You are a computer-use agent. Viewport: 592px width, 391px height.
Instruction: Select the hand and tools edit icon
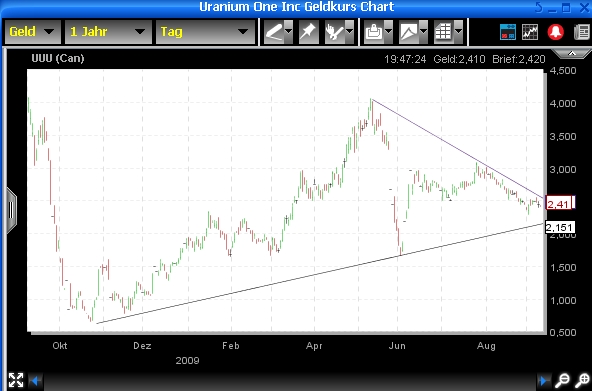[x=335, y=32]
